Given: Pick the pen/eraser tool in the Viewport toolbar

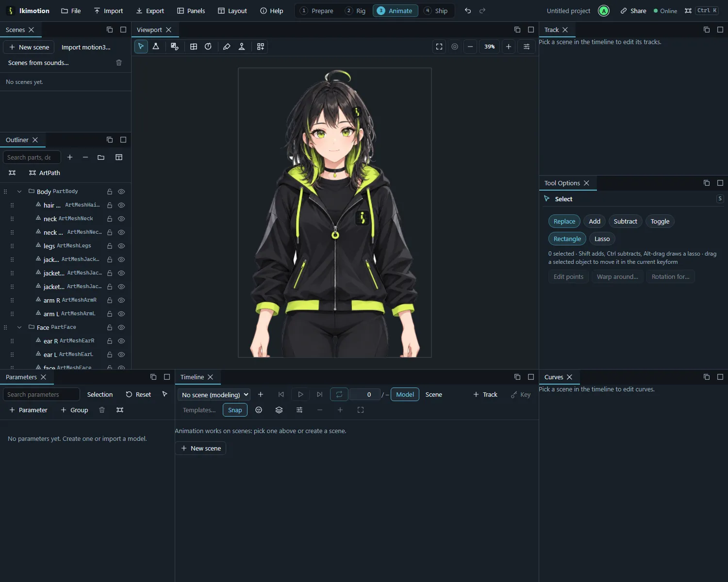Looking at the screenshot, I should 227,47.
